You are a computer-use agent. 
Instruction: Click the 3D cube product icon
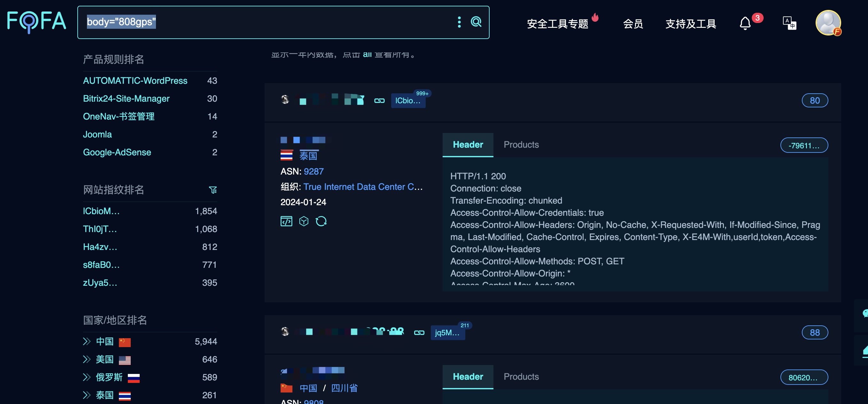304,221
